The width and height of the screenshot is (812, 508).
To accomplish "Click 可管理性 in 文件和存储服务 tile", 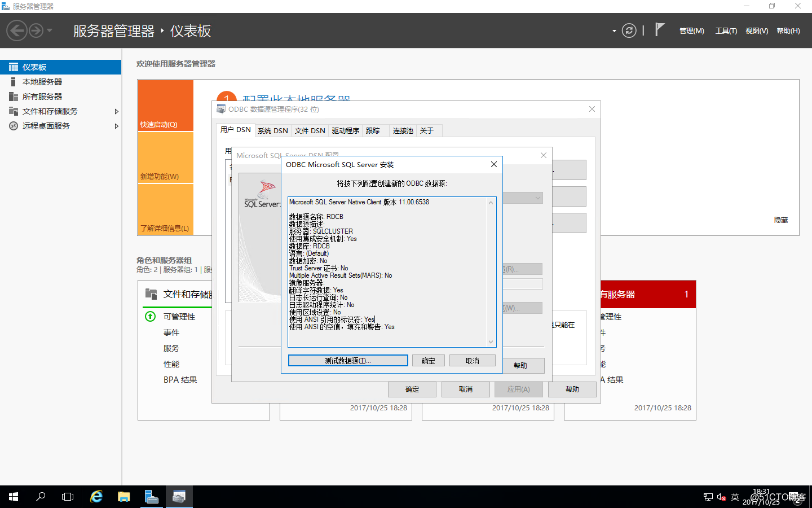I will [179, 317].
